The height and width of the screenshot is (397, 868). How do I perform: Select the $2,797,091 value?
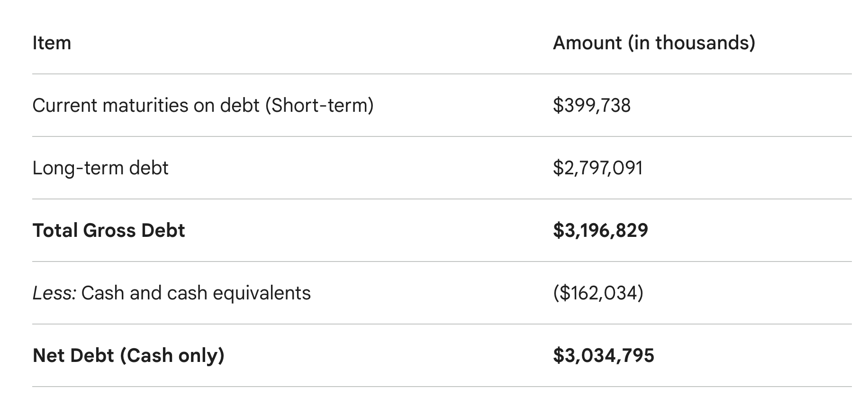(598, 168)
